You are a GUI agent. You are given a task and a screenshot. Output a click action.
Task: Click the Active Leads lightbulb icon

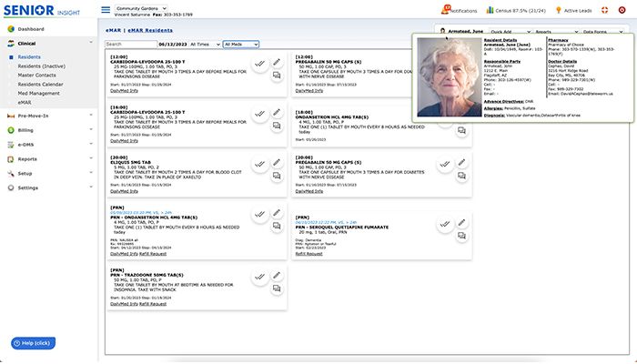click(558, 10)
